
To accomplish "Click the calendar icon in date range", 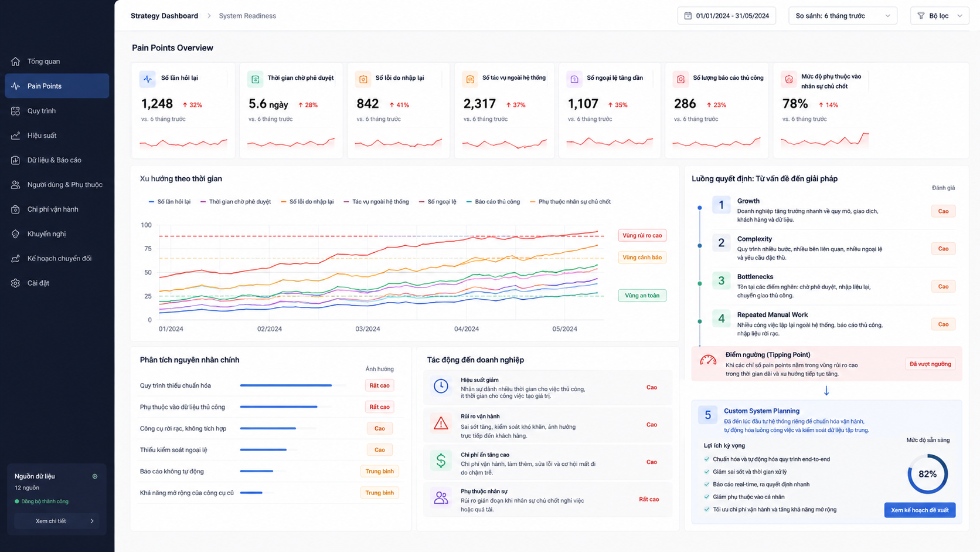I will (x=688, y=16).
